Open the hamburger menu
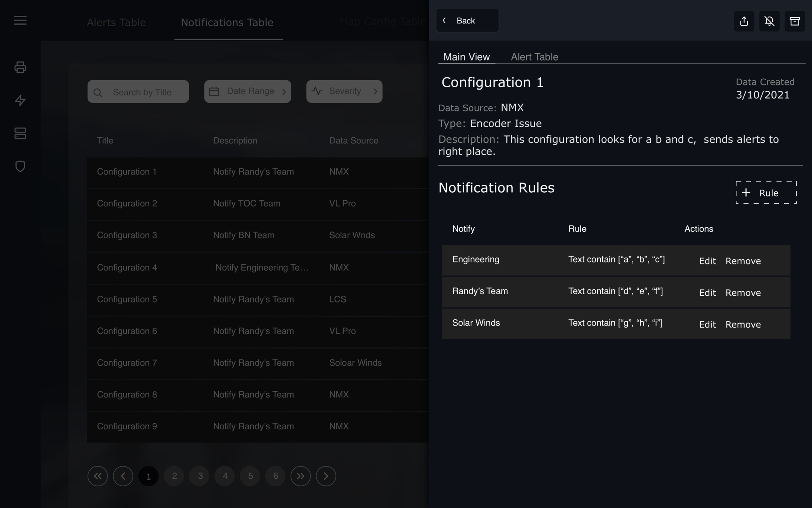The image size is (812, 508). [20, 20]
